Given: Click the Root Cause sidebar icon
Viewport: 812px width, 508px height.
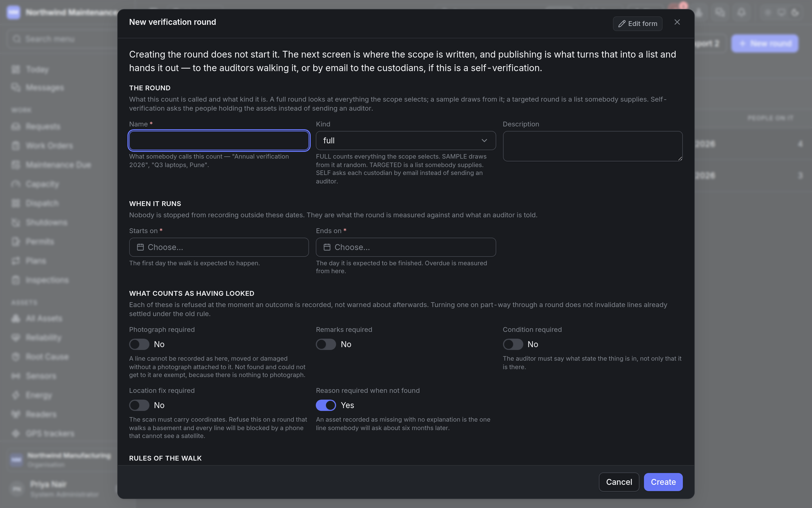Looking at the screenshot, I should (16, 357).
